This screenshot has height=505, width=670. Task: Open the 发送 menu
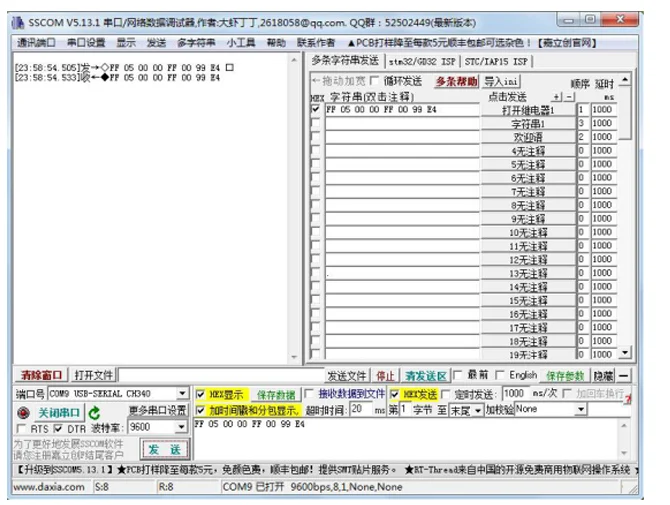[x=156, y=43]
